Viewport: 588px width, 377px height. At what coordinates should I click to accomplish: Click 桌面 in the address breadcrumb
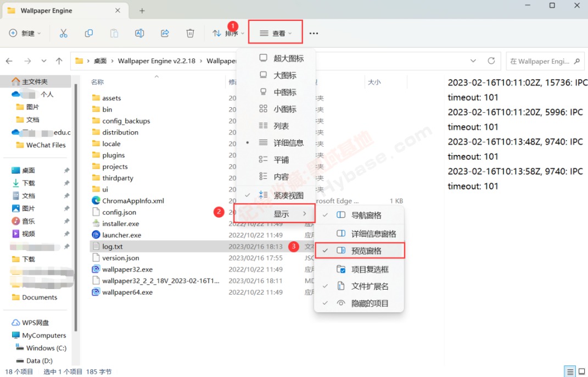[100, 61]
